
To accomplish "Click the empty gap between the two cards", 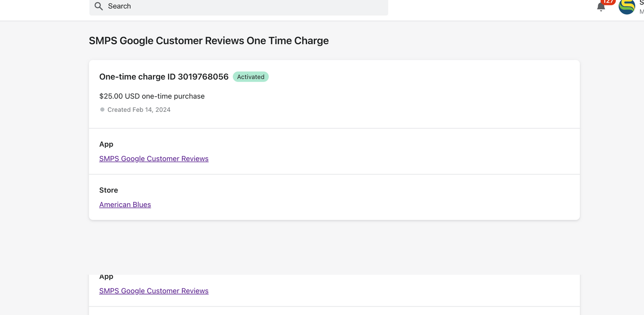I will (x=334, y=247).
